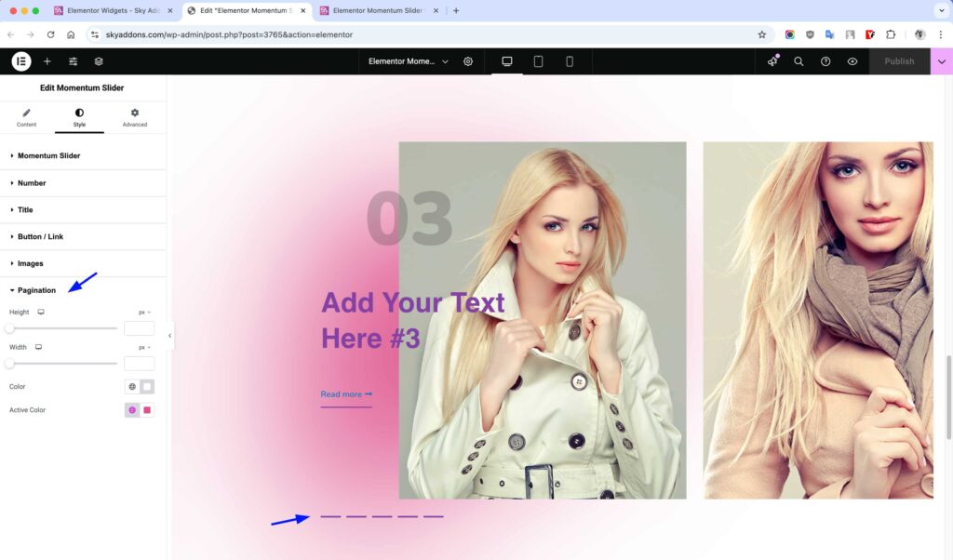
Task: Open the Width px unit dropdown
Action: (x=144, y=347)
